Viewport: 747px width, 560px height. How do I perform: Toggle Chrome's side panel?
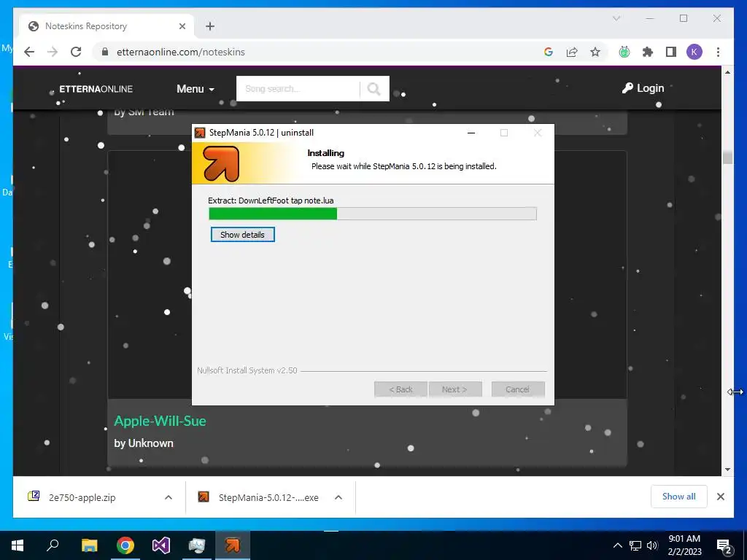[671, 52]
